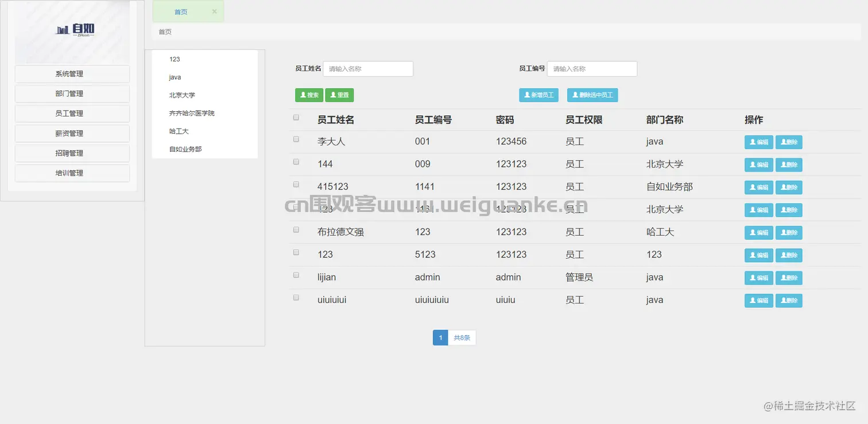This screenshot has width=868, height=424.
Task: Open 招聘管理 menu
Action: click(x=72, y=153)
